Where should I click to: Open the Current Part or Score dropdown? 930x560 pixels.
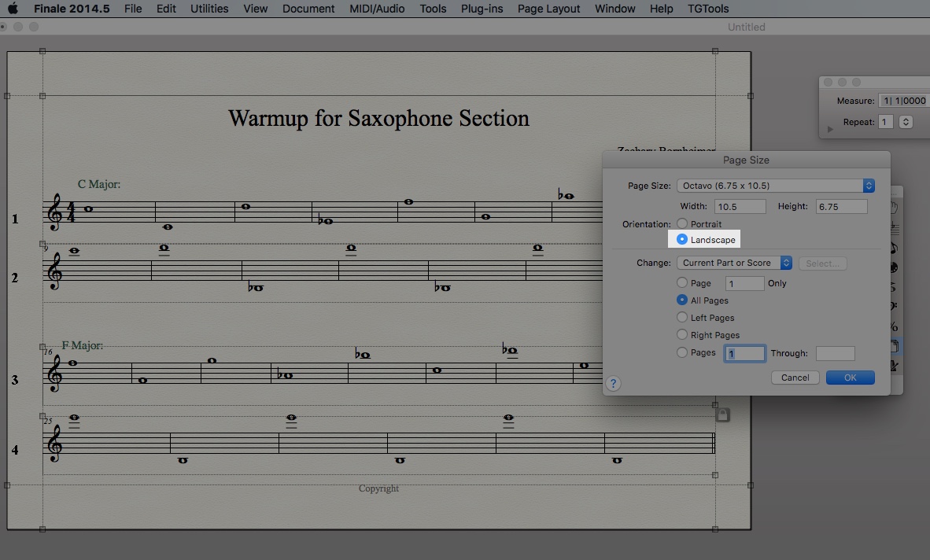coord(733,262)
